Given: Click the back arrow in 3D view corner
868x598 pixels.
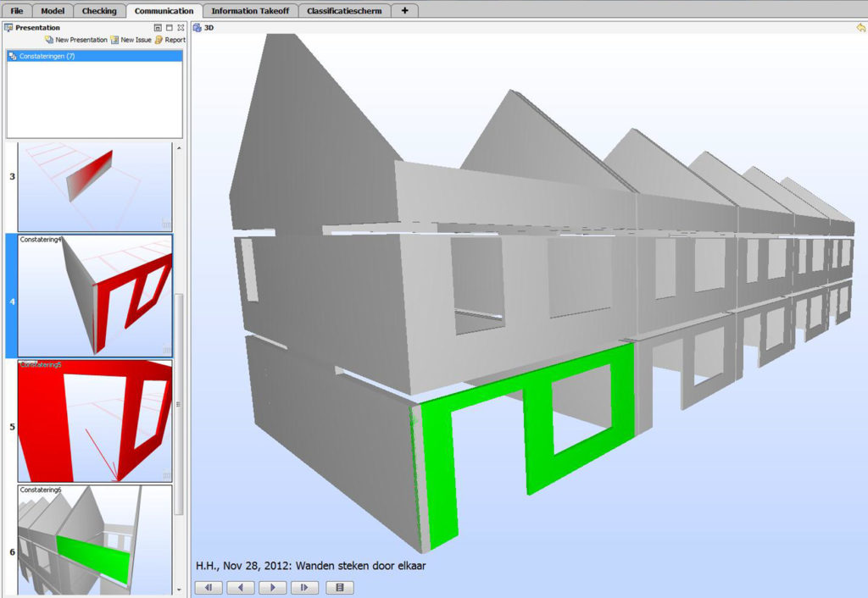Looking at the screenshot, I should coord(861,27).
